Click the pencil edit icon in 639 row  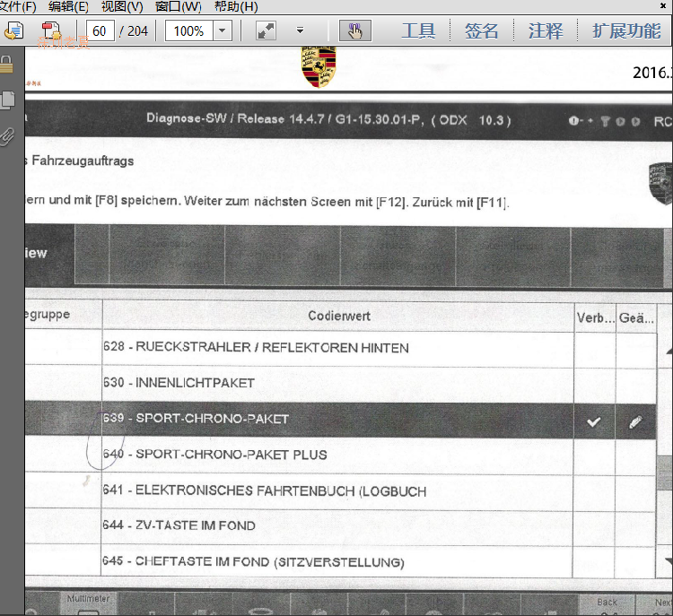click(635, 422)
